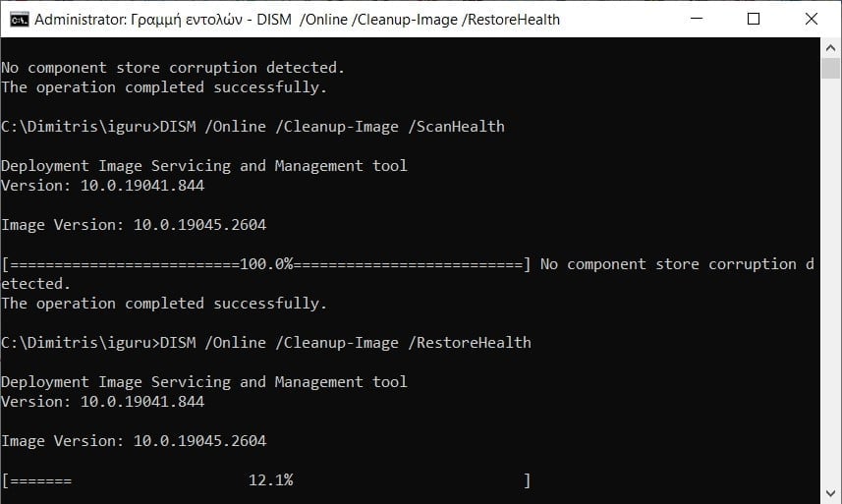The width and height of the screenshot is (842, 504).
Task: Click the 12.1% progress indicator
Action: click(271, 480)
